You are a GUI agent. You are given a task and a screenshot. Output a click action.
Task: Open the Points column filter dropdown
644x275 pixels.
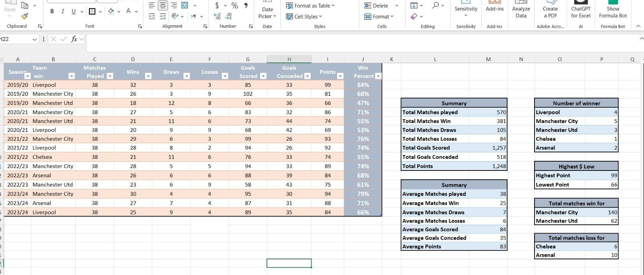pyautogui.click(x=340, y=76)
